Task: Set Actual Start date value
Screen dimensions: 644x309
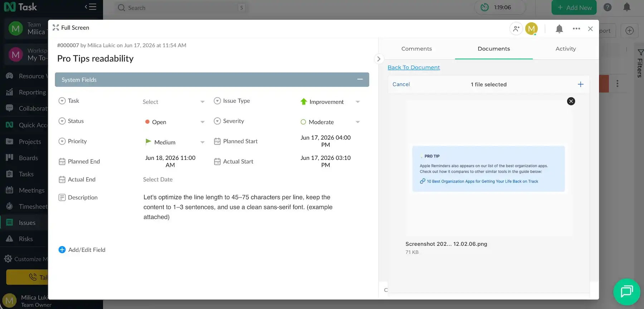Action: coord(326,161)
